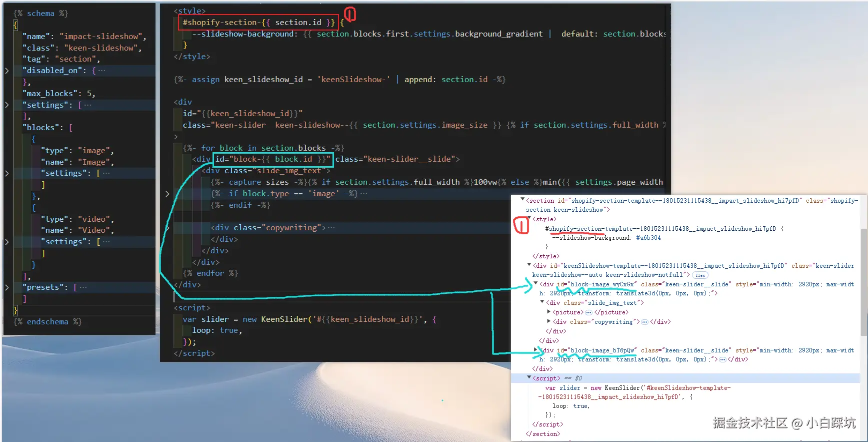
Task: Collapse the section element in DevTools
Action: (x=522, y=199)
